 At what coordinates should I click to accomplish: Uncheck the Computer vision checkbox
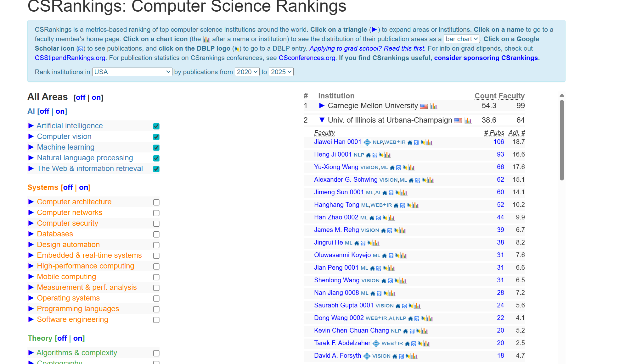(x=156, y=137)
